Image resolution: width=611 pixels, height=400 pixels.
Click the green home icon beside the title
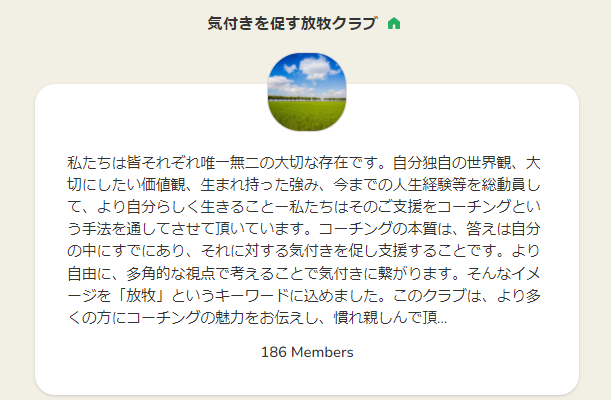394,23
